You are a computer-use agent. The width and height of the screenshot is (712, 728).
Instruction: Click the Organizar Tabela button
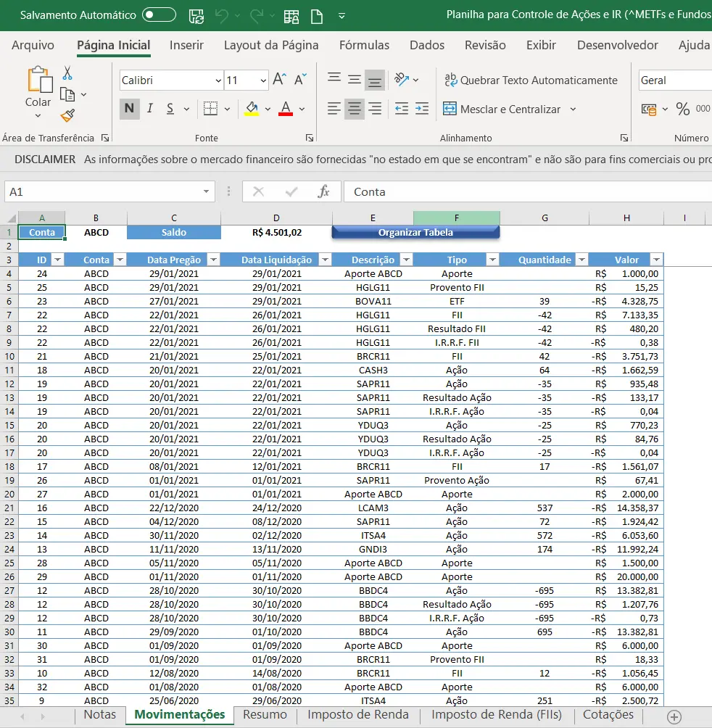point(416,233)
